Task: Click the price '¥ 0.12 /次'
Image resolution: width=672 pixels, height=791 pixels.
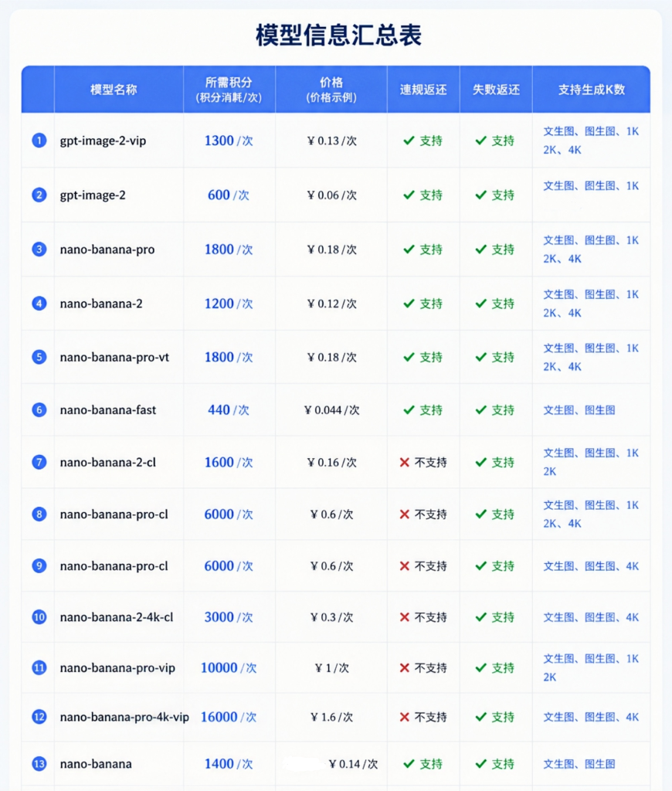Action: (x=331, y=304)
